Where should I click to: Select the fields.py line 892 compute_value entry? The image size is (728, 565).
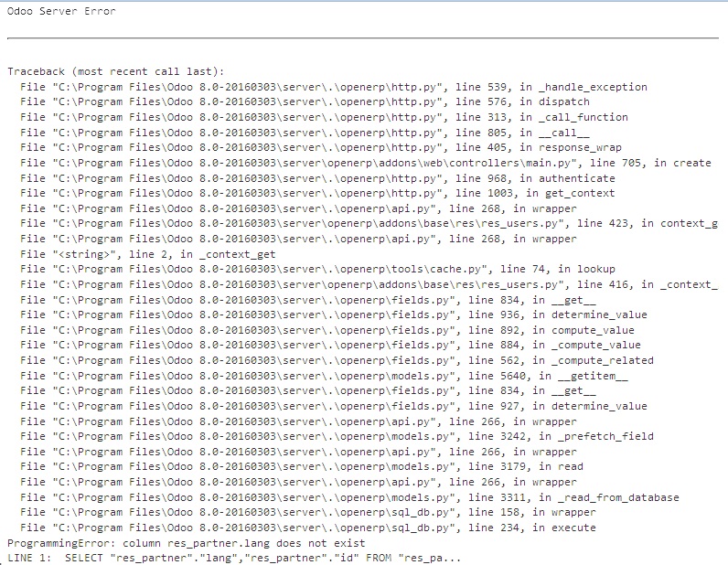click(x=327, y=330)
